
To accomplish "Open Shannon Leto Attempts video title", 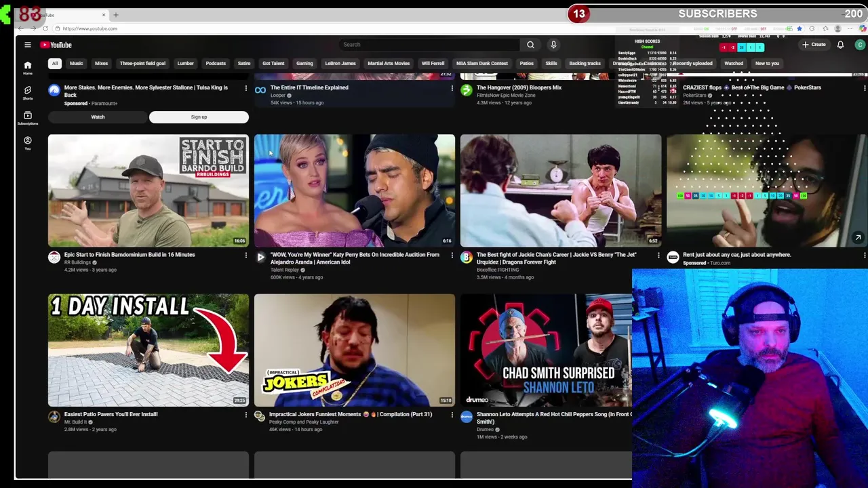I will click(x=554, y=418).
